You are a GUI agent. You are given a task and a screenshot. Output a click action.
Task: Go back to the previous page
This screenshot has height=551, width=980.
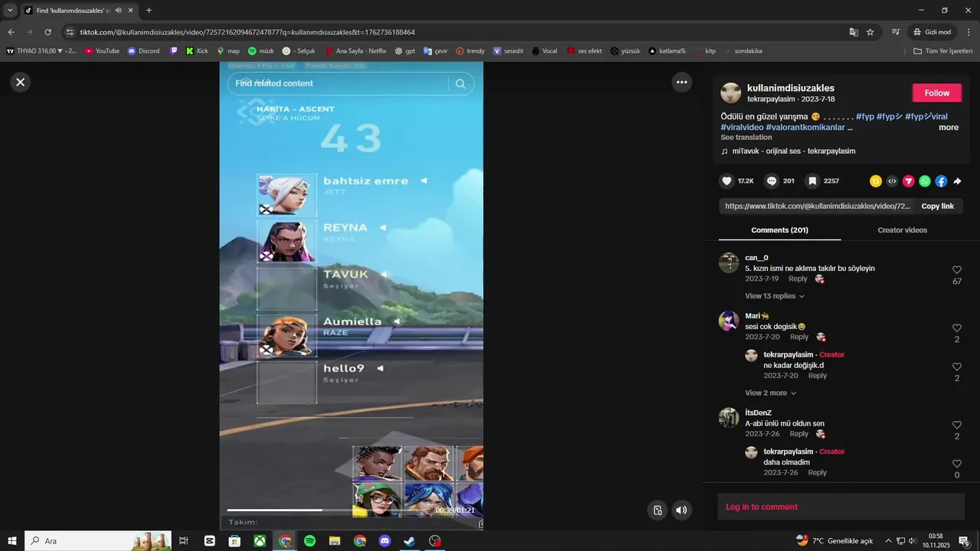point(11,32)
